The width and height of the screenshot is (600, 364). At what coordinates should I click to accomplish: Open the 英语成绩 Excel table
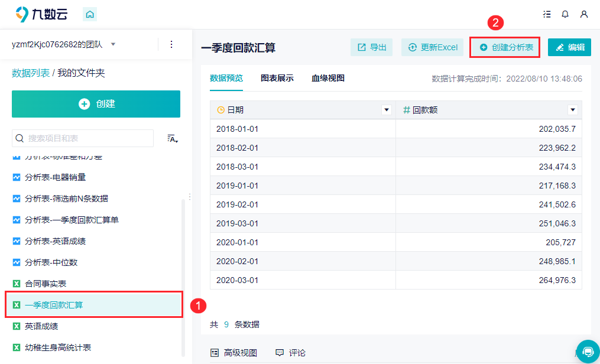click(41, 326)
